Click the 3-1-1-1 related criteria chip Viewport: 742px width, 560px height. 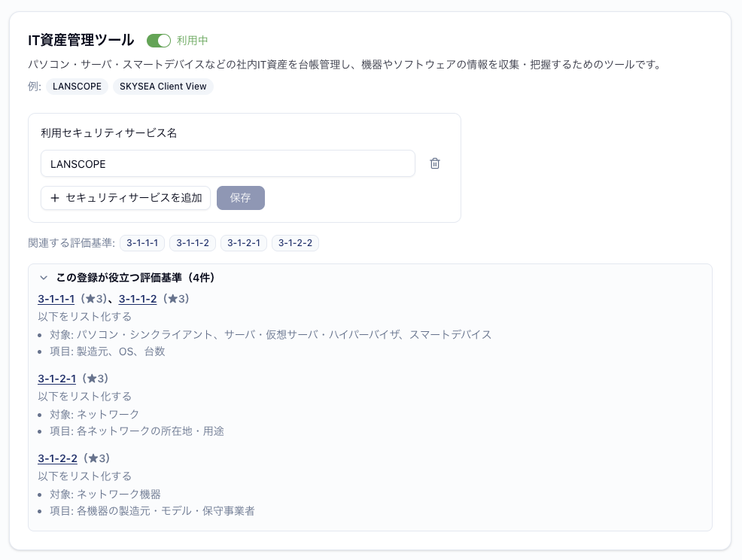[142, 243]
